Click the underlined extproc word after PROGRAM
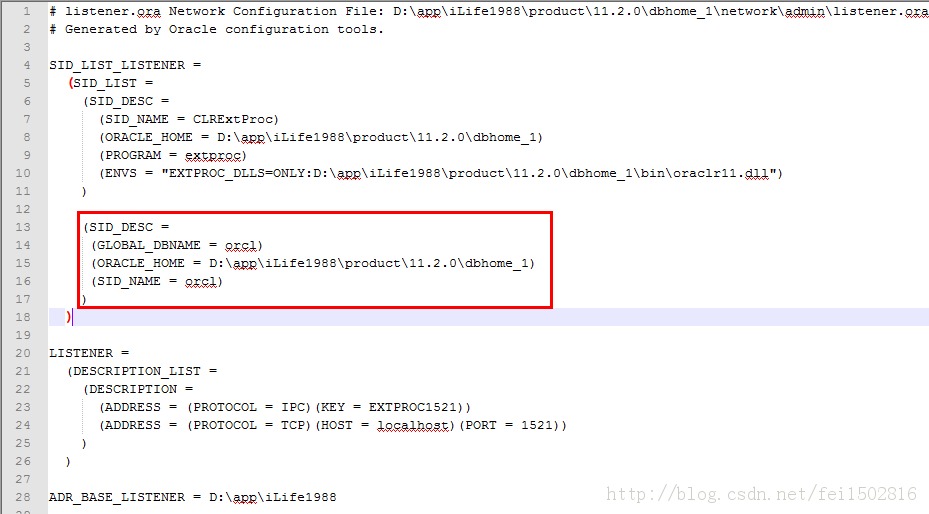This screenshot has height=514, width=929. [x=213, y=155]
